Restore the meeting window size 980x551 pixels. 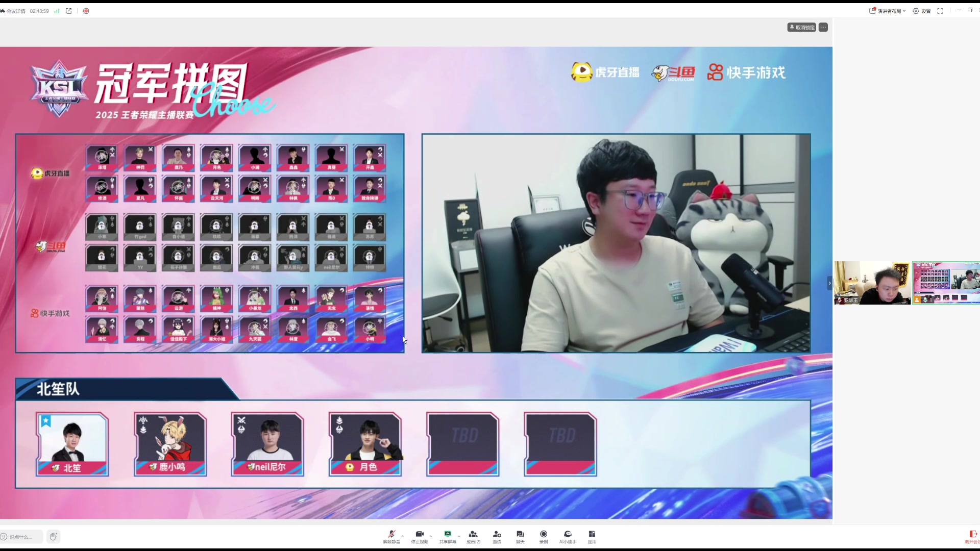[x=970, y=10]
